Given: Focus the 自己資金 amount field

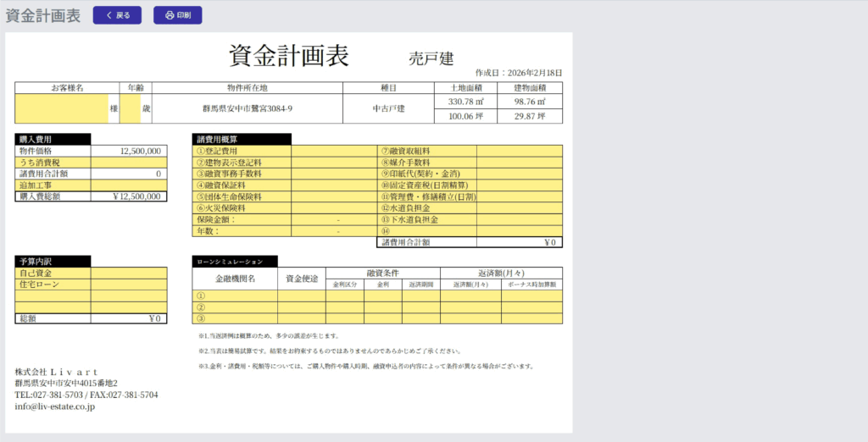Looking at the screenshot, I should click(129, 273).
